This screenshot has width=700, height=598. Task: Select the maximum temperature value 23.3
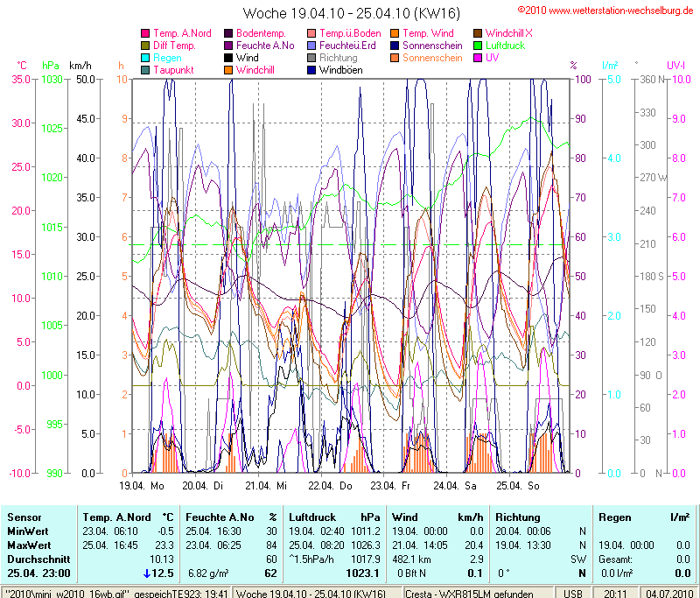click(164, 545)
